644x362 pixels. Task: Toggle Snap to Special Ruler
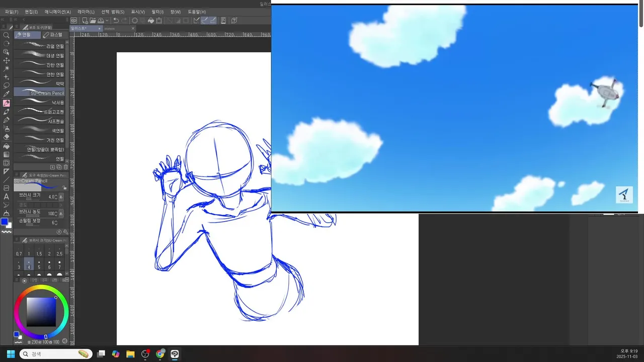click(205, 21)
